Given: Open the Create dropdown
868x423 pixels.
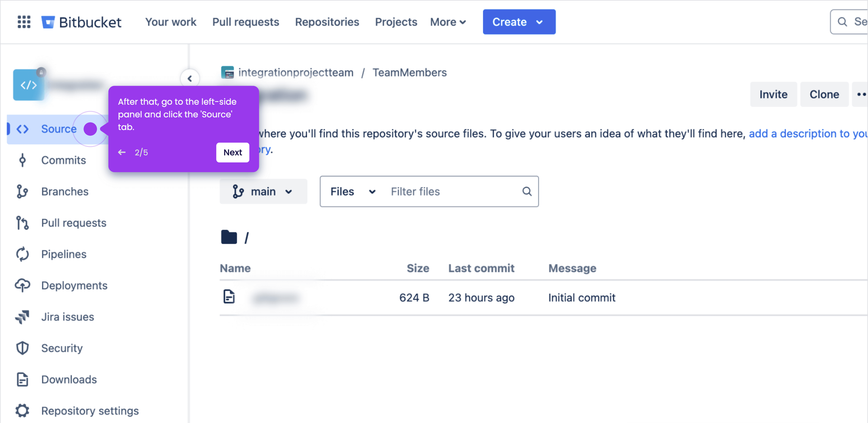Looking at the screenshot, I should pos(519,22).
